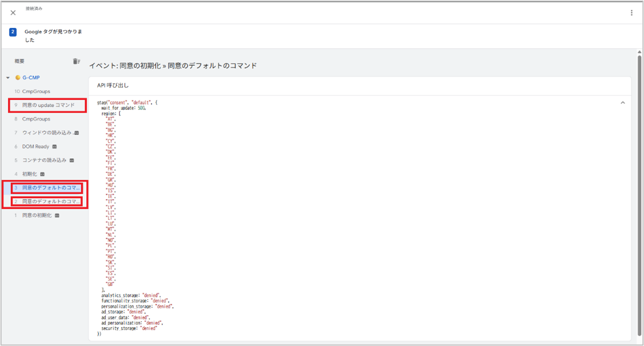644x346 pixels.
Task: Select event 9 同意の update コマンド
Action: click(44, 105)
